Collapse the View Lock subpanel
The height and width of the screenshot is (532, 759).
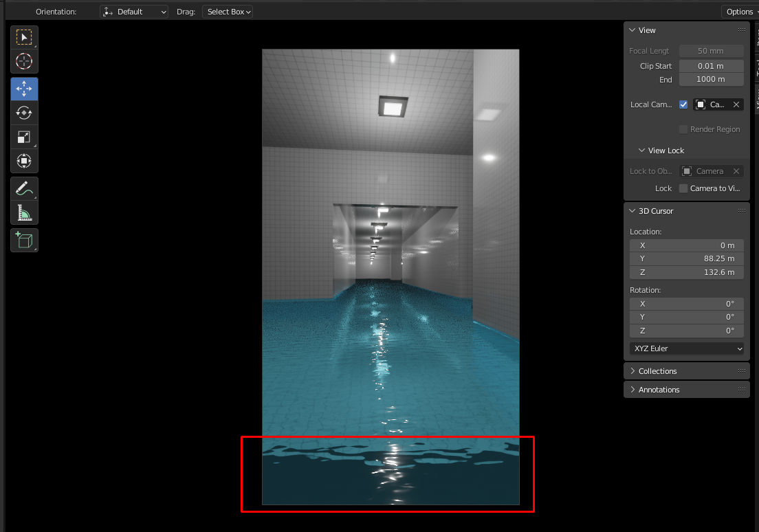642,151
